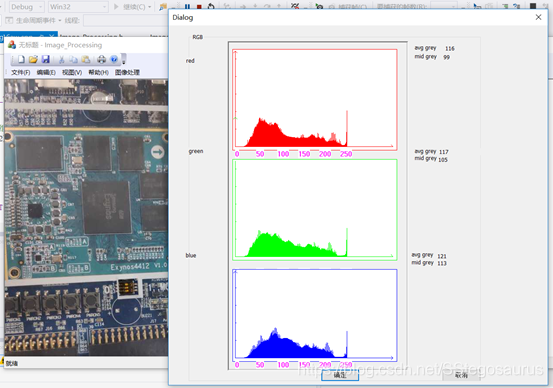Click the 确定 button in Dialog
This screenshot has height=388, width=553.
pos(340,375)
